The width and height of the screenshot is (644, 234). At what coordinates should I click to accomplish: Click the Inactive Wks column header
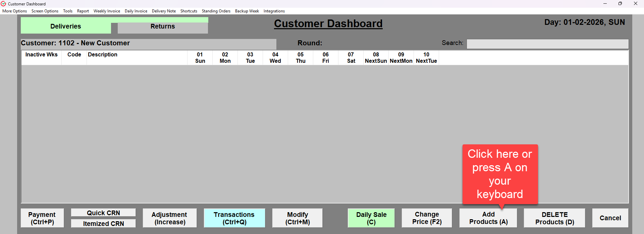[x=41, y=58]
